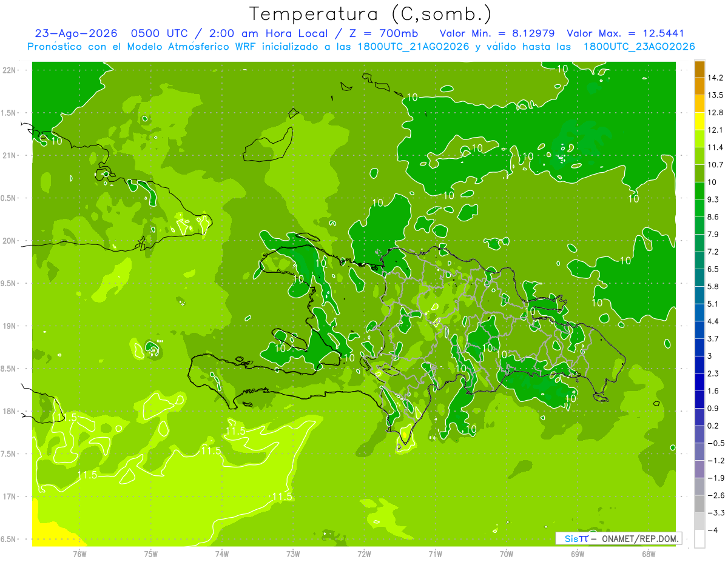Pick the orange swatch between 14.2 and 13.5

click(699, 87)
